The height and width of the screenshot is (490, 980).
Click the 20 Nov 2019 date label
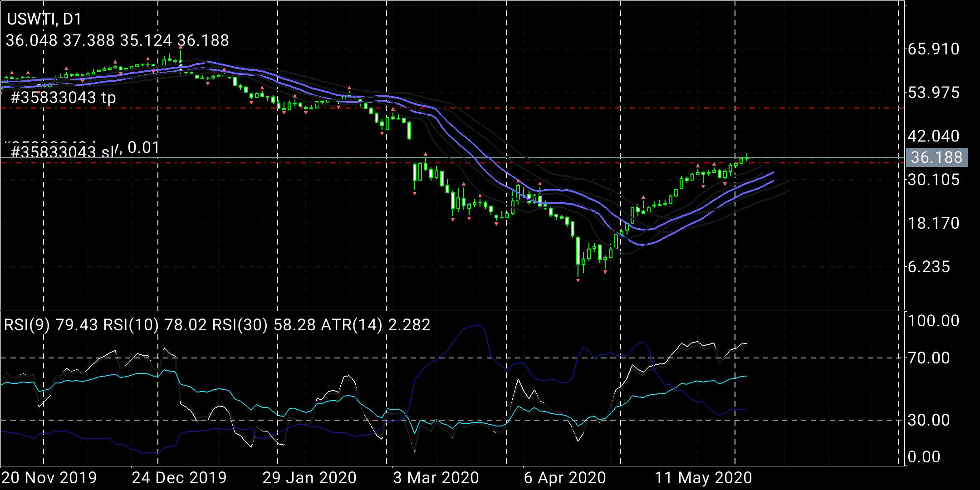click(x=49, y=478)
